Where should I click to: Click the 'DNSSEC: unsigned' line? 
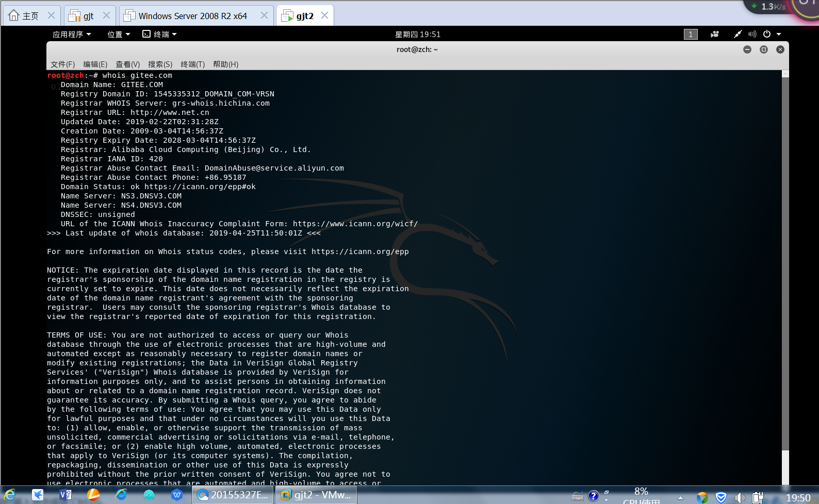(98, 214)
